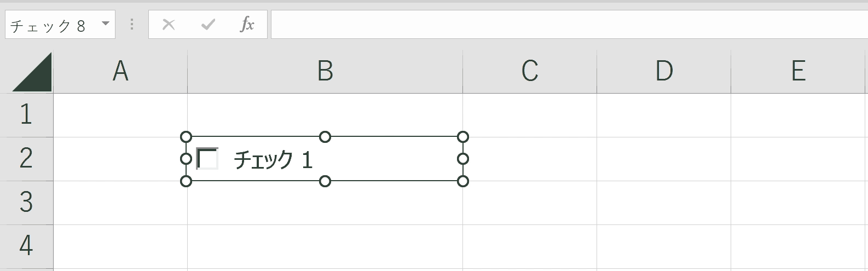Click the チェック 1 checkbox label text

click(273, 160)
